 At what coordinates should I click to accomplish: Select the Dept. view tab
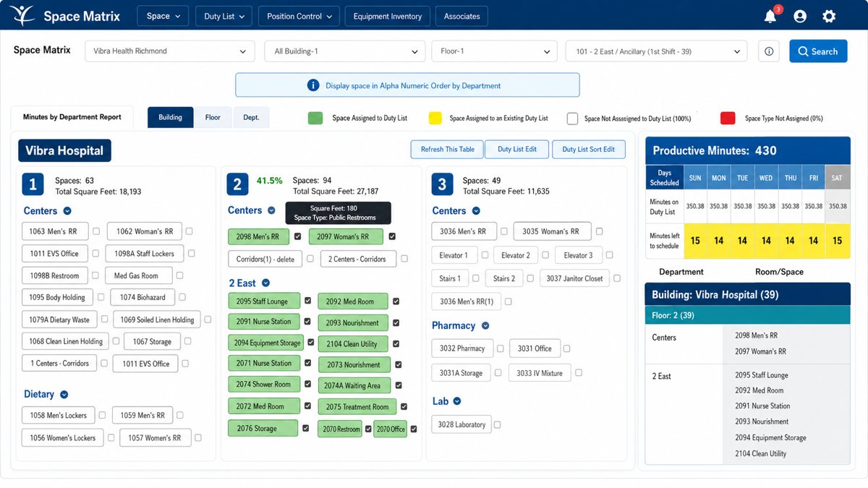tap(251, 117)
